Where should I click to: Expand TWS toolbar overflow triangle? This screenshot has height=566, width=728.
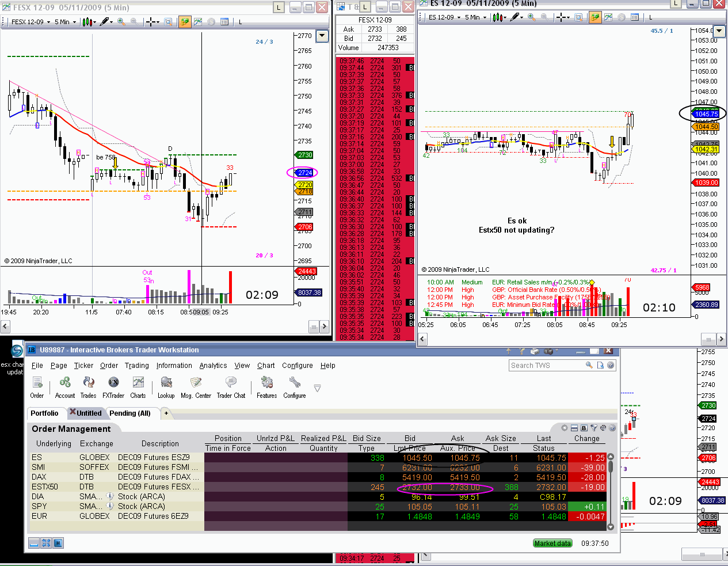pyautogui.click(x=318, y=388)
